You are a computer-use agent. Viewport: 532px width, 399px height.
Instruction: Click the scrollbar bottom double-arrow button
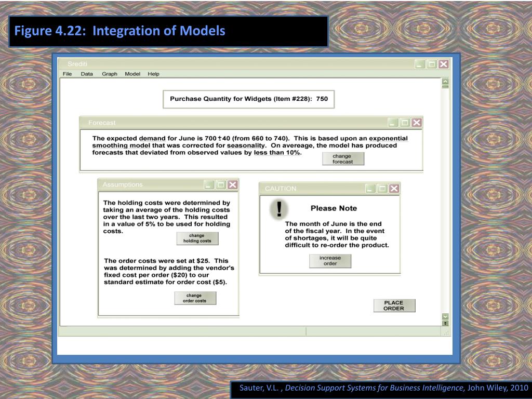click(445, 323)
